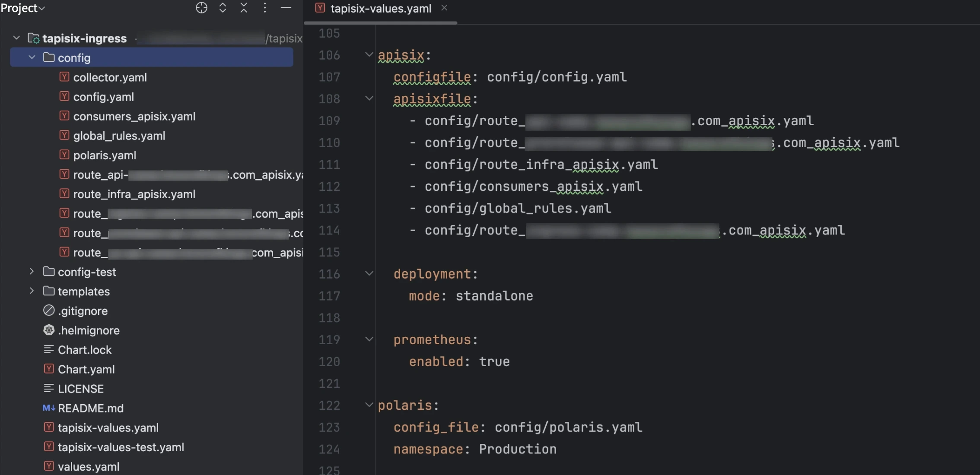Hide the Project panel with minimize dash icon
This screenshot has width=980, height=475.
point(286,8)
